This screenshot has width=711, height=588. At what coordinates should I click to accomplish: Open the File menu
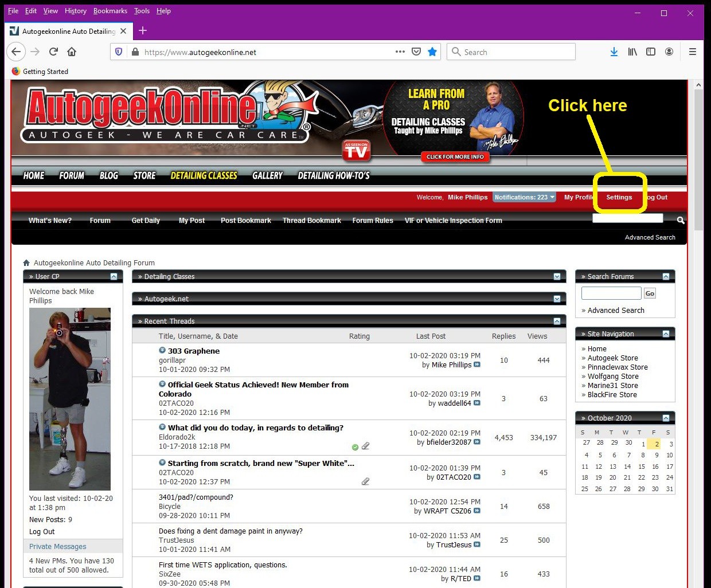tap(13, 10)
